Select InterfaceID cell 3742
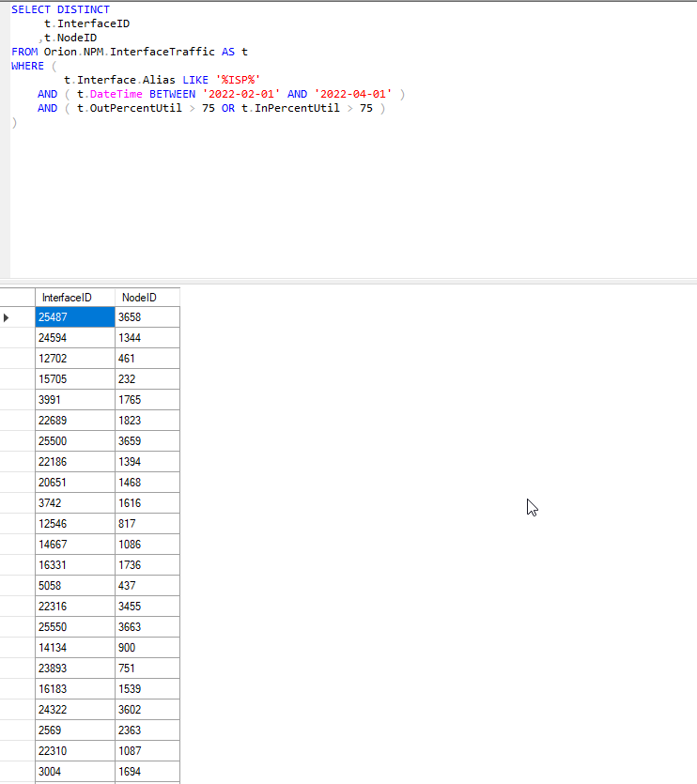Screen dimensions: 697x784 [75, 503]
